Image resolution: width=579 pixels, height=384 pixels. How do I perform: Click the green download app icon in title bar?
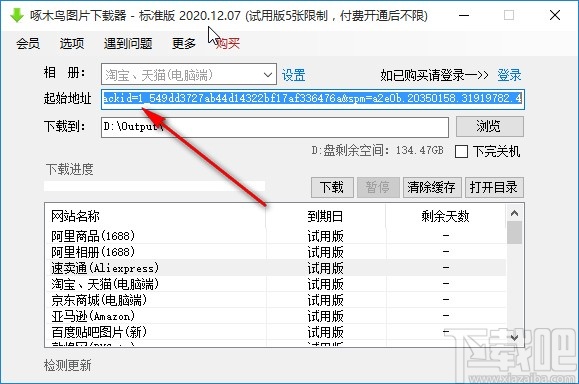click(17, 16)
